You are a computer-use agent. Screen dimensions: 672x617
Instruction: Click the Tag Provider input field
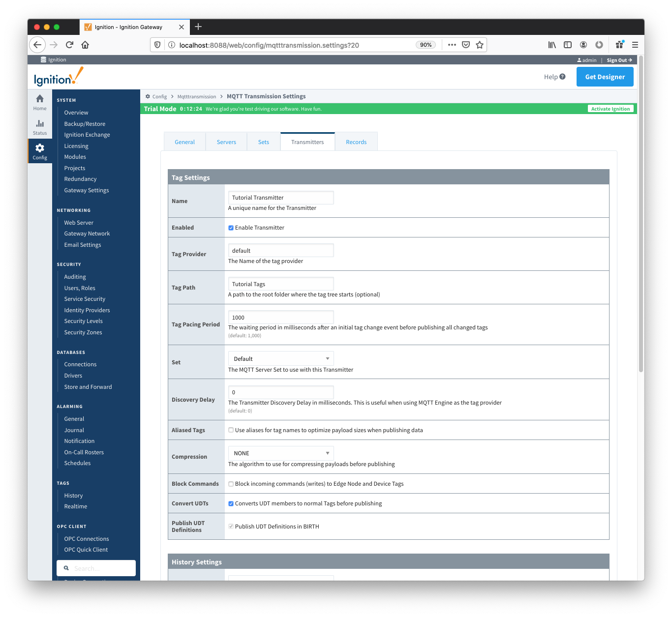(281, 251)
